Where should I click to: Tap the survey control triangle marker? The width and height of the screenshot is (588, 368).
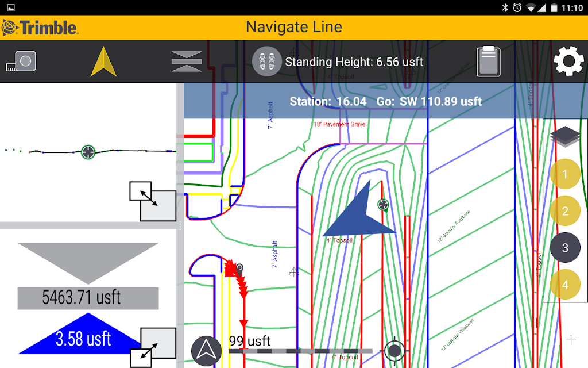tap(293, 271)
